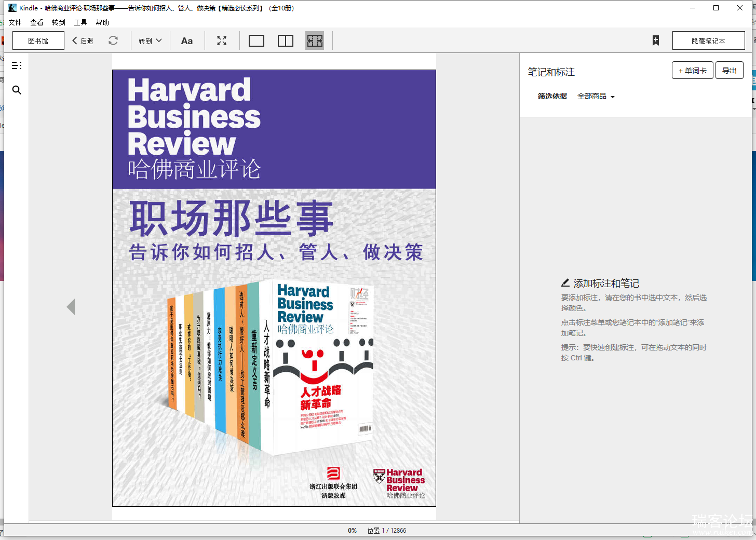
Task: Go to previous page with left arrow
Action: pyautogui.click(x=71, y=307)
